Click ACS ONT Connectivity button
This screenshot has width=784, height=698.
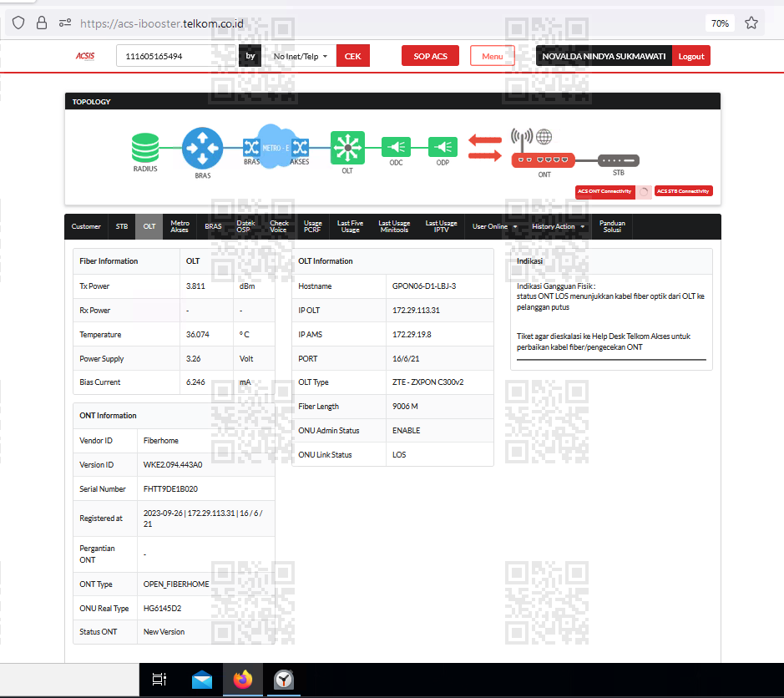[x=604, y=191]
